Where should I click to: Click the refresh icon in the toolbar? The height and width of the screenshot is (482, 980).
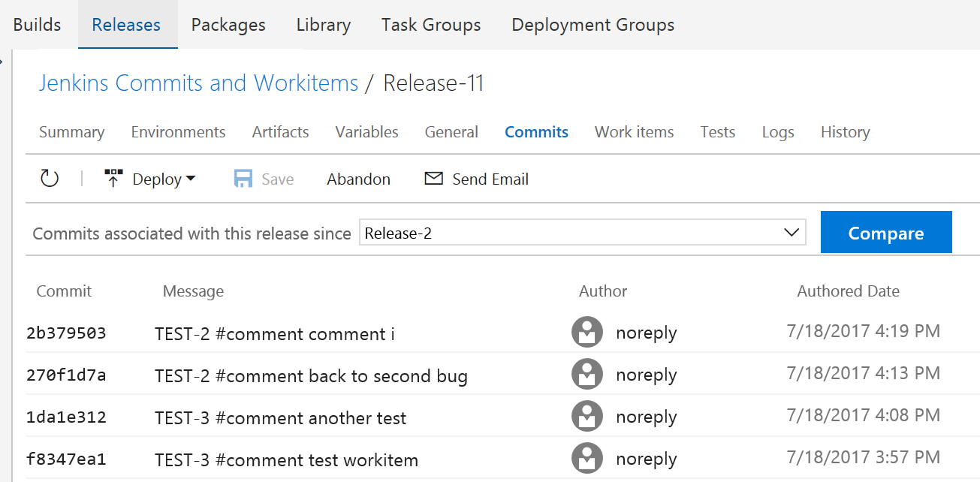click(49, 179)
